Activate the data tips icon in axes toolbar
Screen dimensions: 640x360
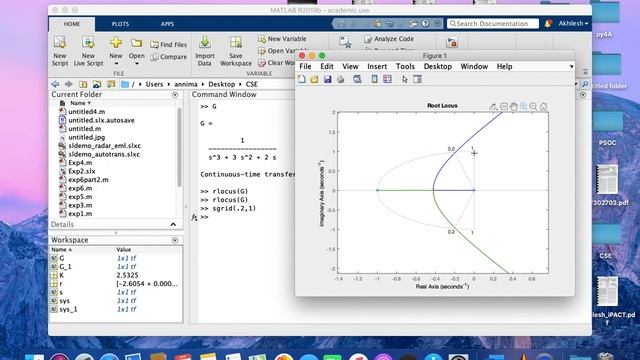(x=504, y=107)
